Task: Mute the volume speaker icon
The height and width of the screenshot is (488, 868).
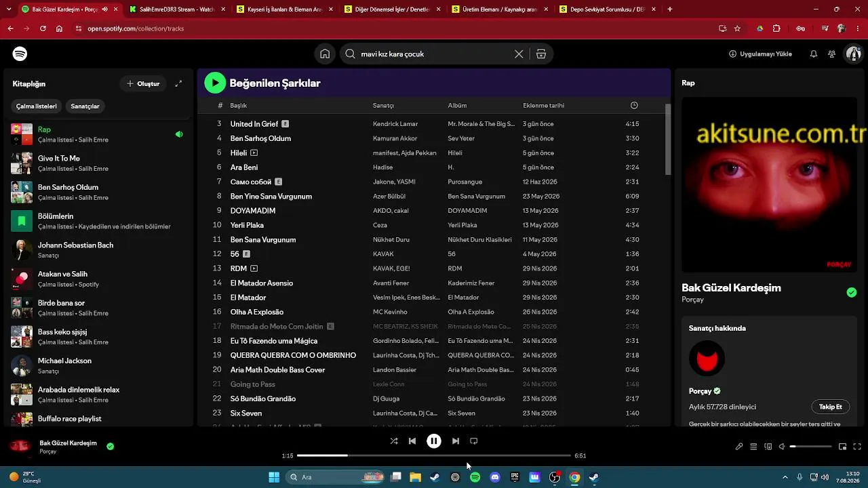Action: tap(782, 447)
